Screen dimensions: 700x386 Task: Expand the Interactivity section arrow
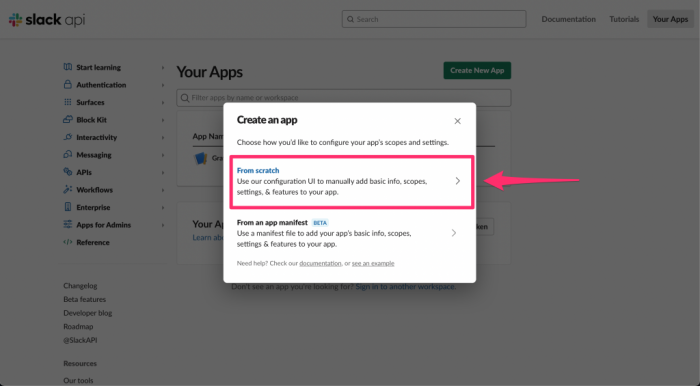(163, 137)
